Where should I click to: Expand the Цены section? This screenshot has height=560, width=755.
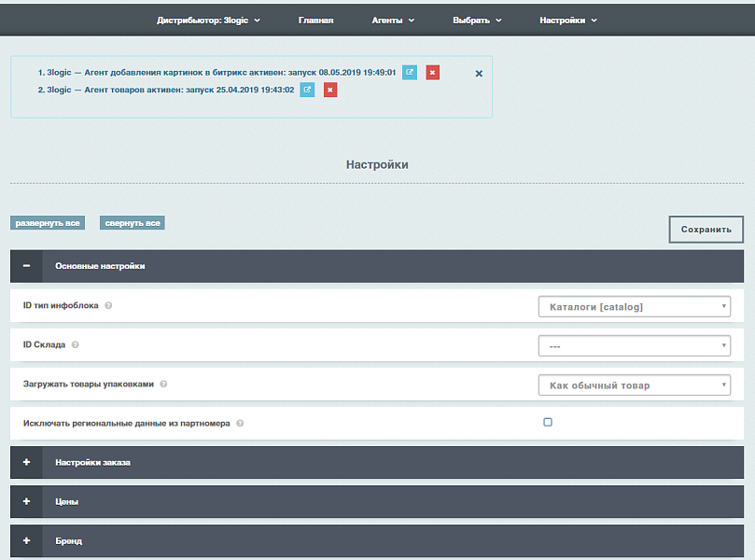(x=26, y=501)
